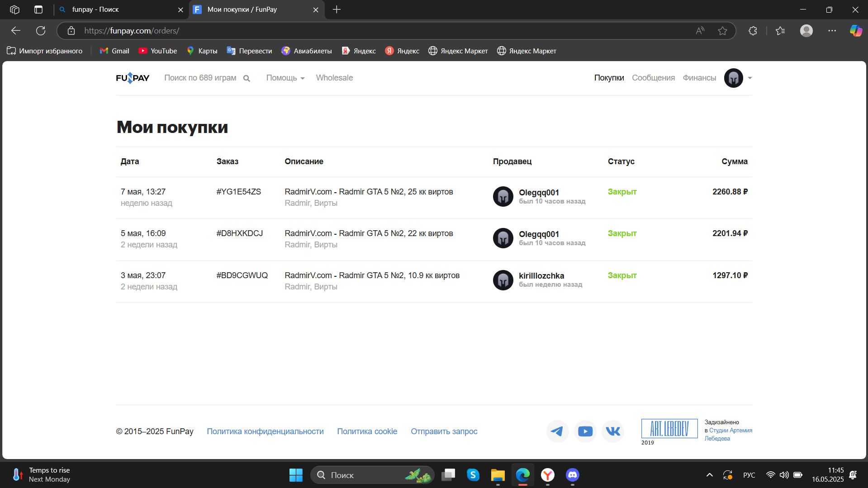Add page to favorites with star icon
Screen dimensions: 868x488
[x=722, y=31]
